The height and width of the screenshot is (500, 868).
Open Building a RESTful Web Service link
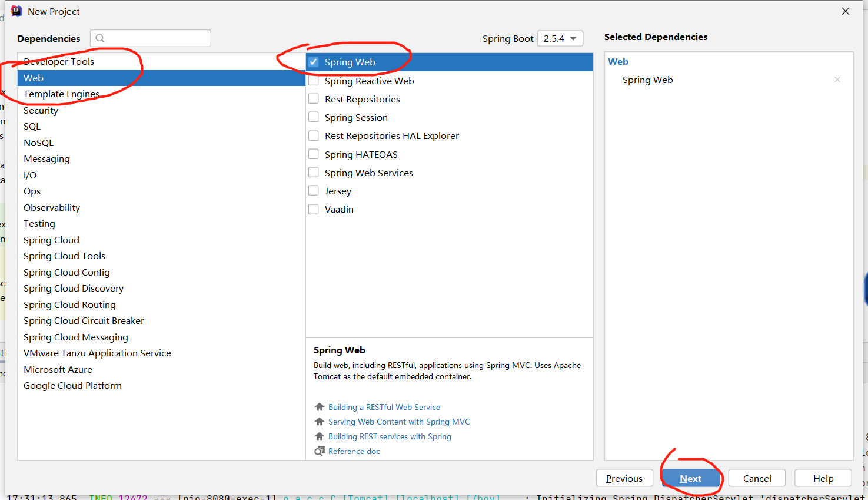coord(384,407)
